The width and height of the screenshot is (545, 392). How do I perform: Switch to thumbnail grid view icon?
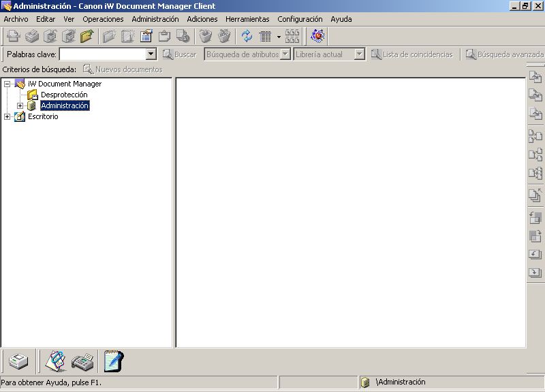(x=292, y=36)
